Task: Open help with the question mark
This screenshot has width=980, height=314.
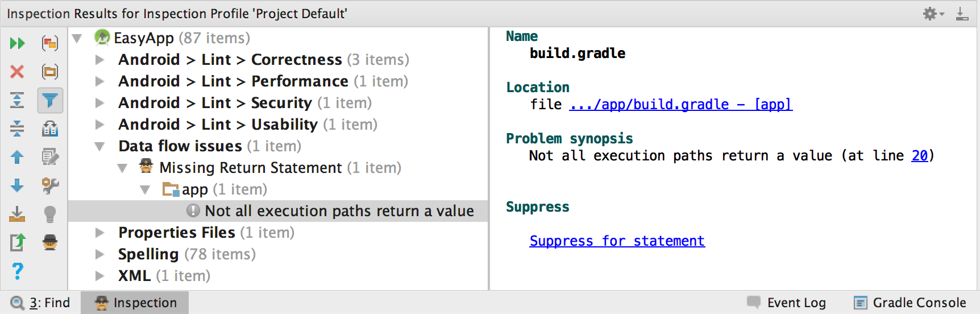Action: point(18,271)
